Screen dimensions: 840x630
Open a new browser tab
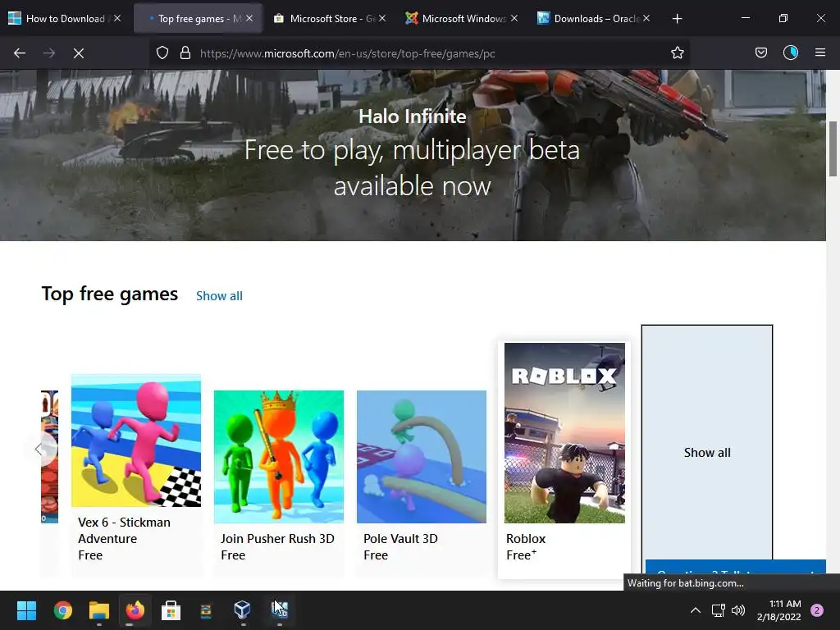[677, 19]
